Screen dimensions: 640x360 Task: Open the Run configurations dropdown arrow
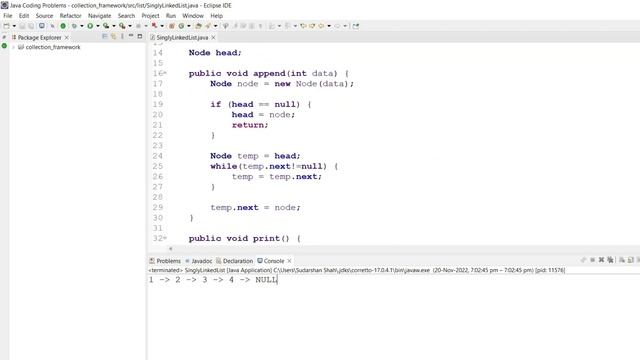(x=98, y=26)
